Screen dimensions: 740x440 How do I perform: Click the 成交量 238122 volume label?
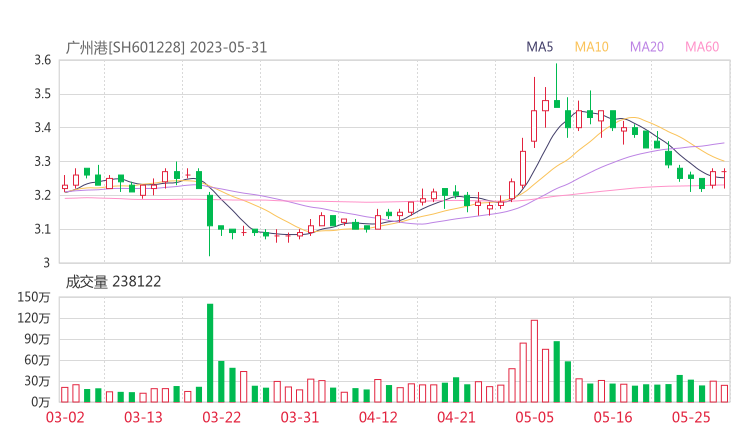click(113, 282)
